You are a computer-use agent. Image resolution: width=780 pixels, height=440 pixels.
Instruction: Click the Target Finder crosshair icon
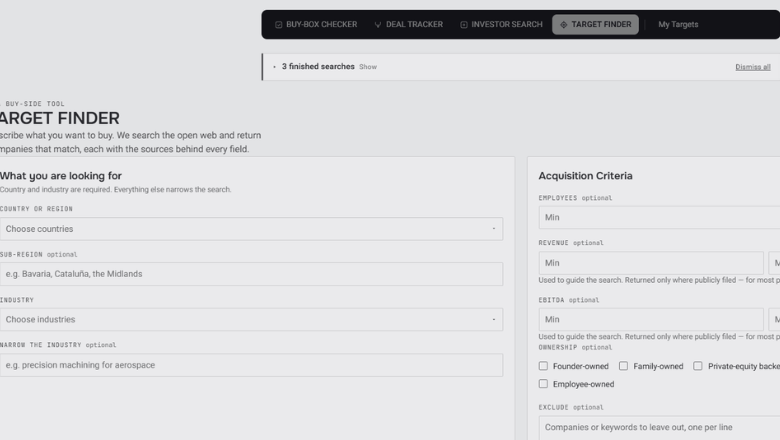[x=564, y=24]
